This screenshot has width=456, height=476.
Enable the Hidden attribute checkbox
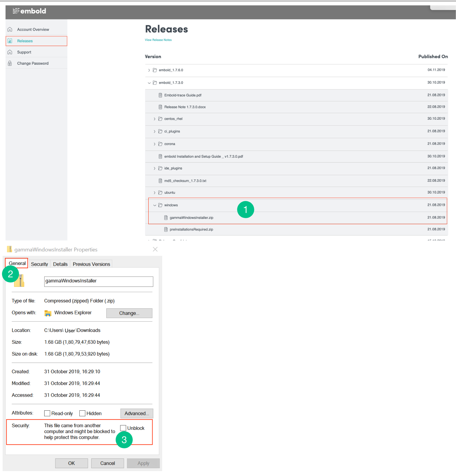[x=82, y=413]
